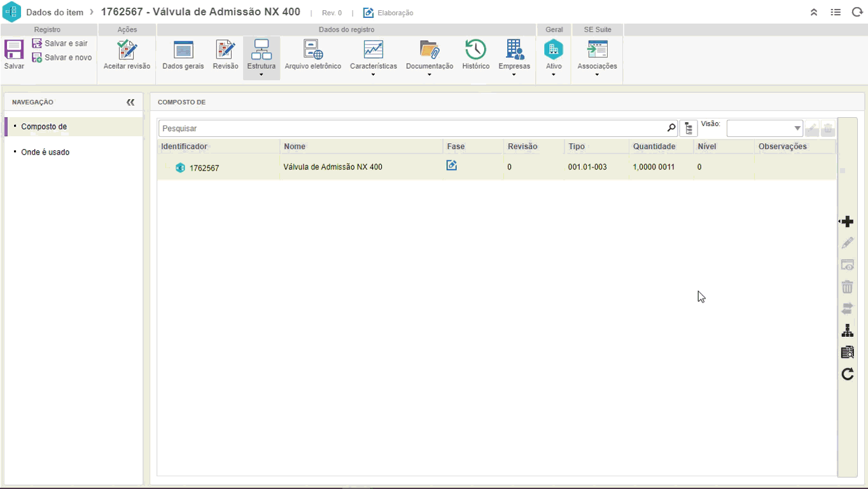
Task: Click the report search icon in sidebar
Action: pyautogui.click(x=847, y=352)
